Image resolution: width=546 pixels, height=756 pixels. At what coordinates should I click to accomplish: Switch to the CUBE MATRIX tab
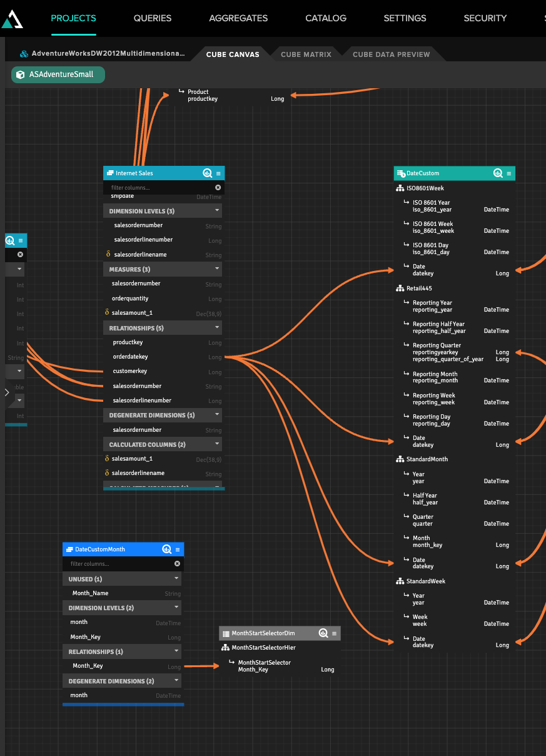pyautogui.click(x=306, y=54)
